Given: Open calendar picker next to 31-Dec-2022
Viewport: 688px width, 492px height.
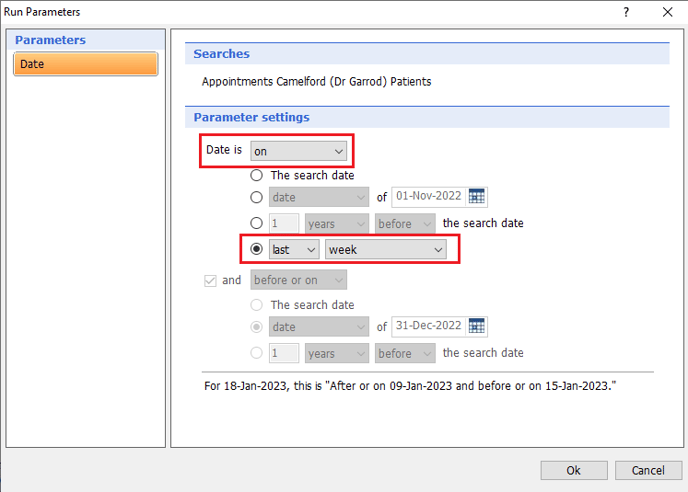Looking at the screenshot, I should pyautogui.click(x=477, y=326).
